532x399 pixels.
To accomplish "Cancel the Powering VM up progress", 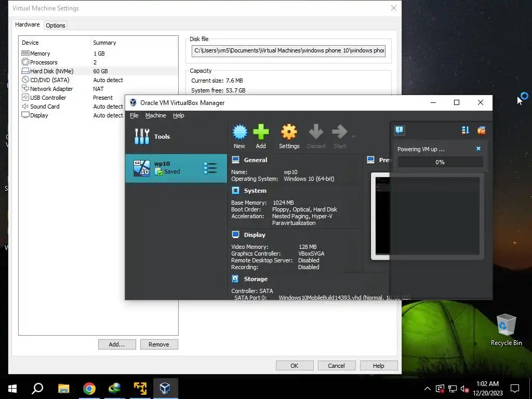I will pyautogui.click(x=478, y=149).
